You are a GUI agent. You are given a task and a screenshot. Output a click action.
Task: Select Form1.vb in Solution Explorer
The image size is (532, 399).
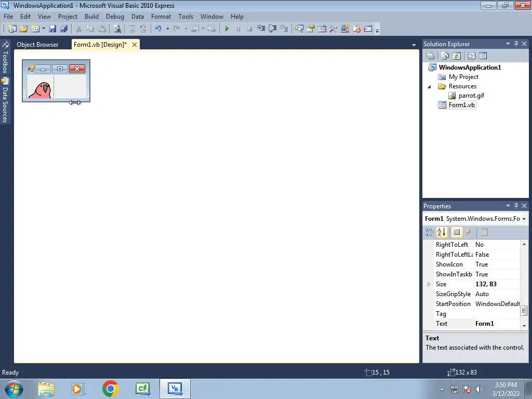[x=461, y=105]
